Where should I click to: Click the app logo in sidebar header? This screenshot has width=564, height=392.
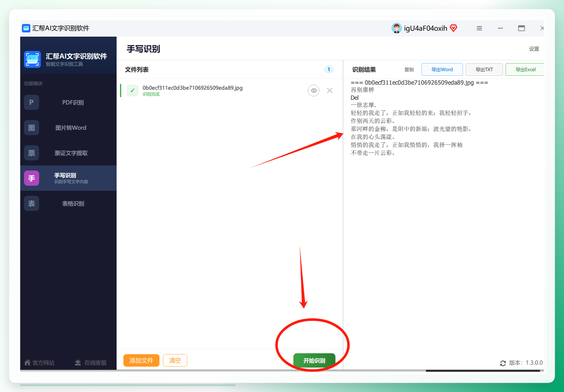32,59
